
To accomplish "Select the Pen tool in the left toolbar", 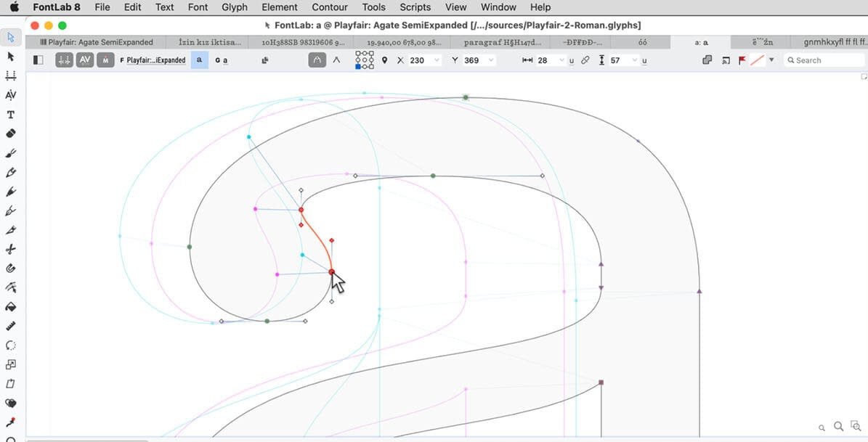I will 10,173.
